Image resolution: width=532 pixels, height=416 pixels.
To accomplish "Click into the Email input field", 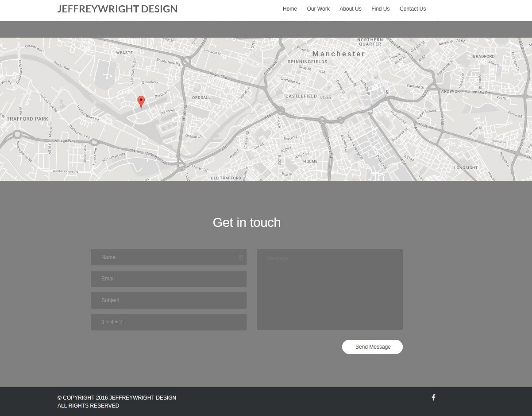I will 168,279.
